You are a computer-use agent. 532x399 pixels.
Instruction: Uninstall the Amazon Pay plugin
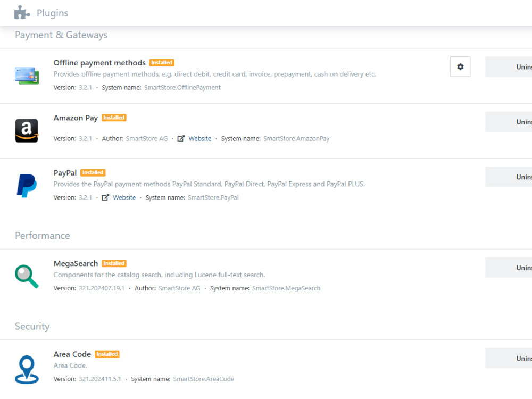tap(509, 122)
